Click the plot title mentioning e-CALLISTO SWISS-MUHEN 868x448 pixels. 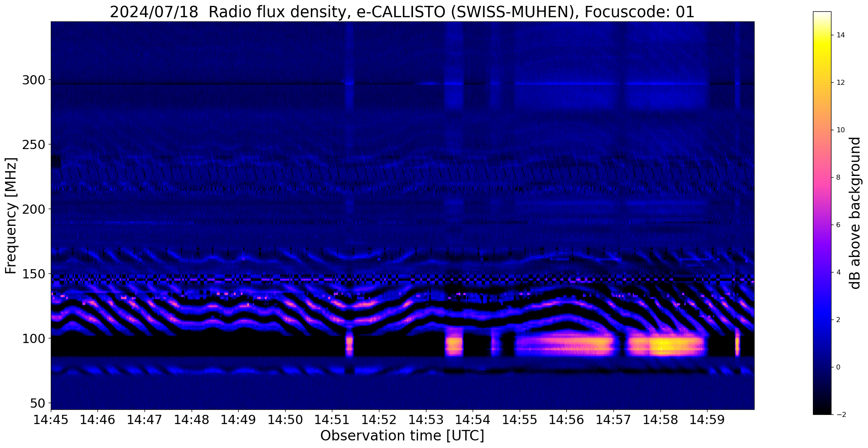click(x=402, y=12)
